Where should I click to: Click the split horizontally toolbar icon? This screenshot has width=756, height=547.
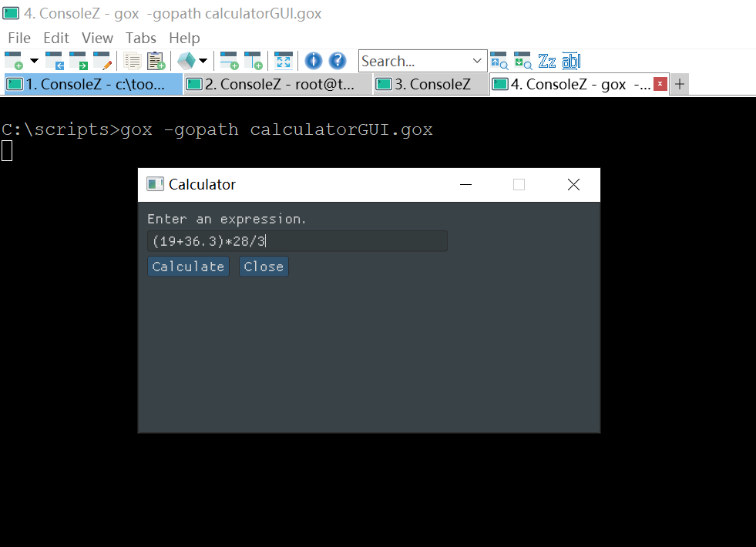point(229,61)
